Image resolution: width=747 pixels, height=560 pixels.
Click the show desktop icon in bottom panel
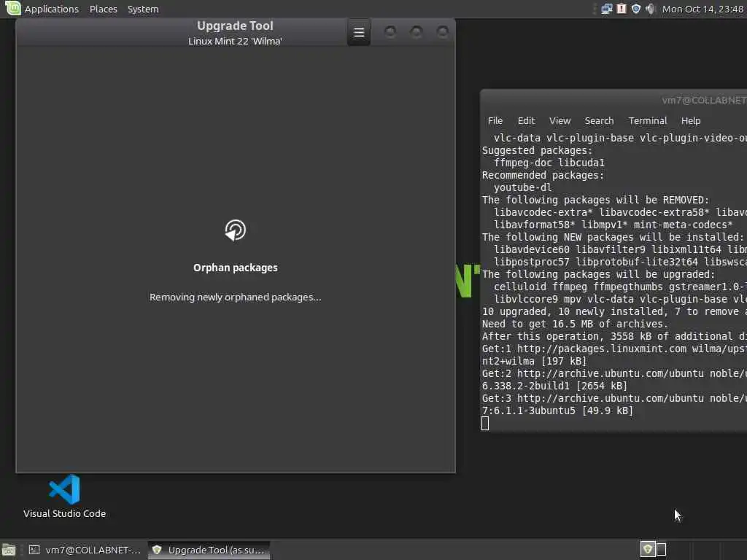click(9, 550)
